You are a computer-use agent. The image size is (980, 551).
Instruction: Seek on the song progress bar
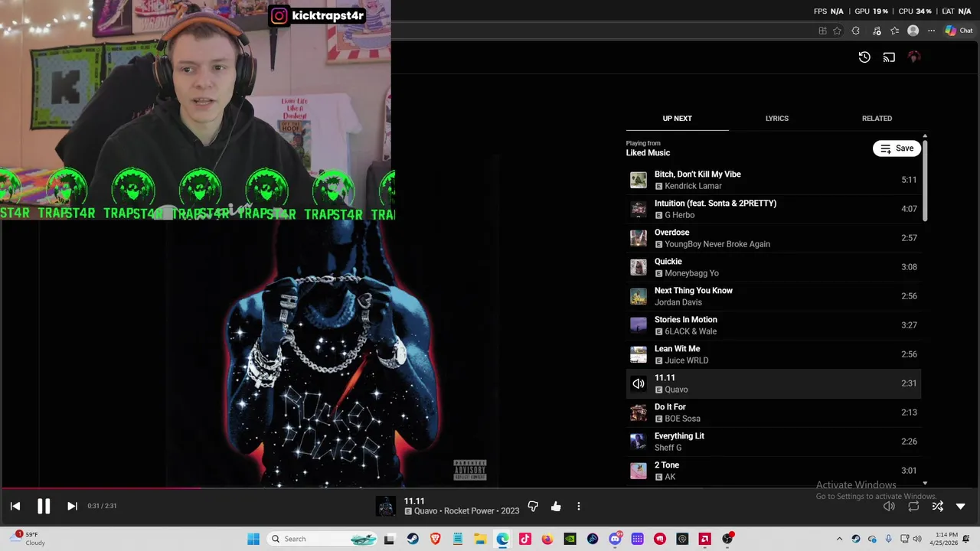pyautogui.click(x=490, y=487)
